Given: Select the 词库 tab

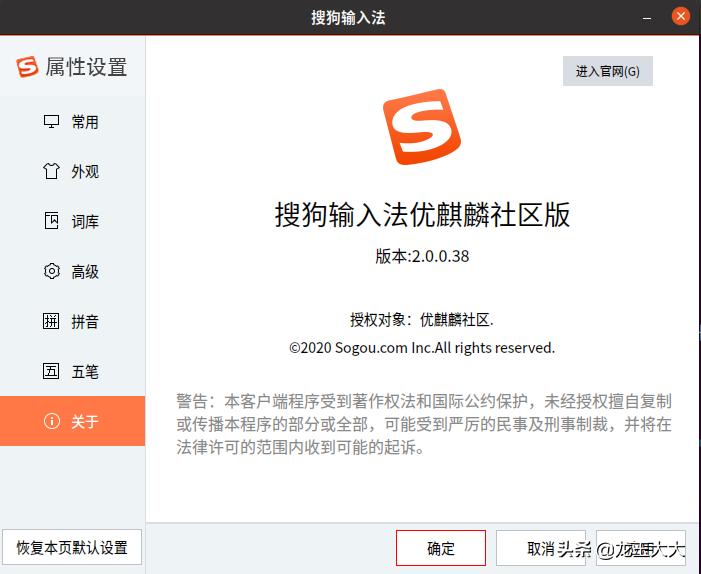Looking at the screenshot, I should click(72, 221).
